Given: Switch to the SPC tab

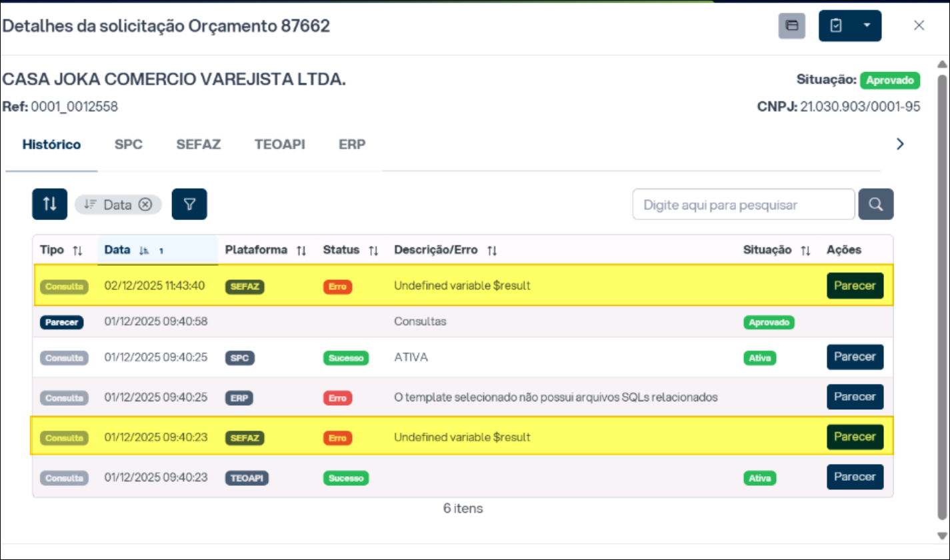Looking at the screenshot, I should [x=128, y=145].
